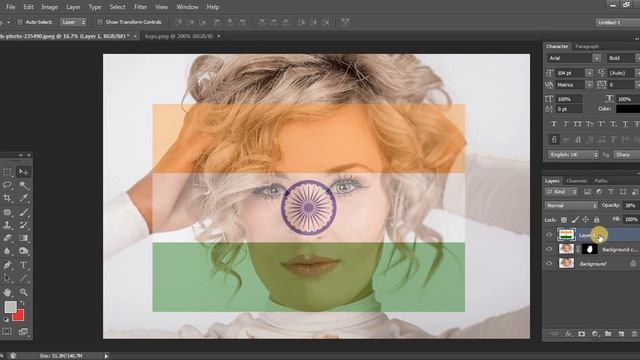Create a new group folder icon
This screenshot has width=640, height=360.
(608, 334)
